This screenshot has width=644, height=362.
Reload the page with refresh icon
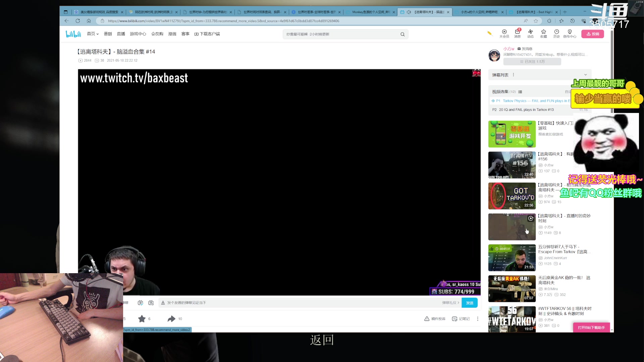[x=77, y=21]
